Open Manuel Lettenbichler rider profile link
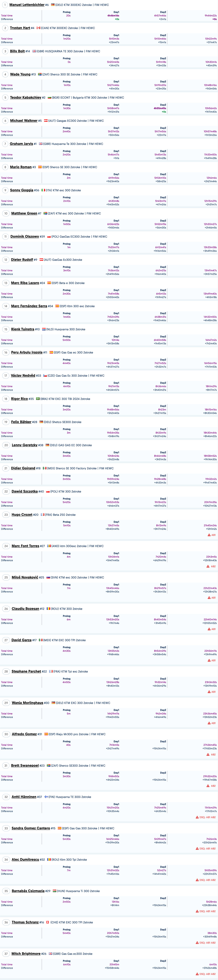The width and height of the screenshot is (218, 980). (27, 5)
